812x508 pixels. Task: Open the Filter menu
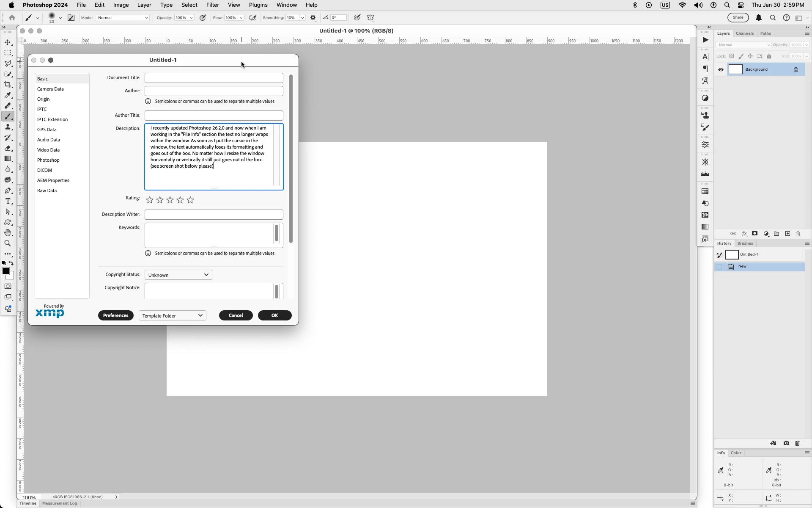pos(212,5)
